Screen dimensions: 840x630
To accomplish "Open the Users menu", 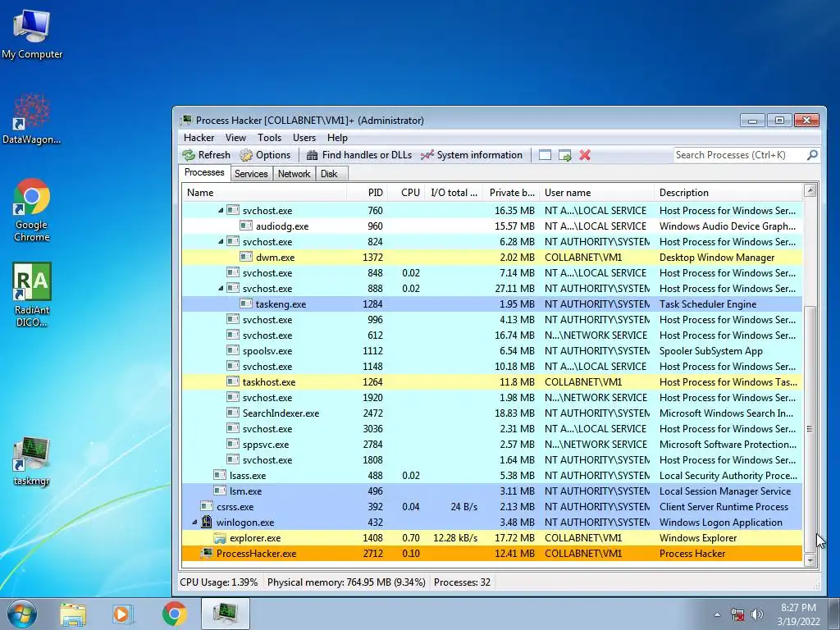I will coord(304,138).
